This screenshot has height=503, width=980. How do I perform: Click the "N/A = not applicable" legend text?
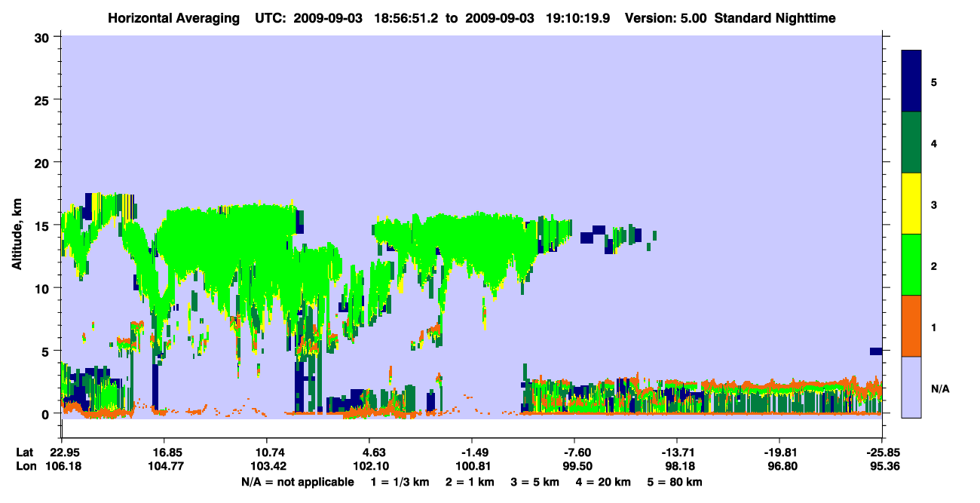pyautogui.click(x=297, y=482)
